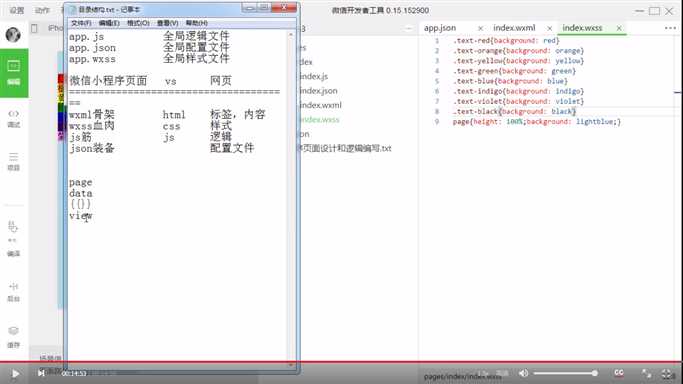Viewport: 683px width, 384px height.
Task: Click the 'view' text in Notepad
Action: click(81, 216)
